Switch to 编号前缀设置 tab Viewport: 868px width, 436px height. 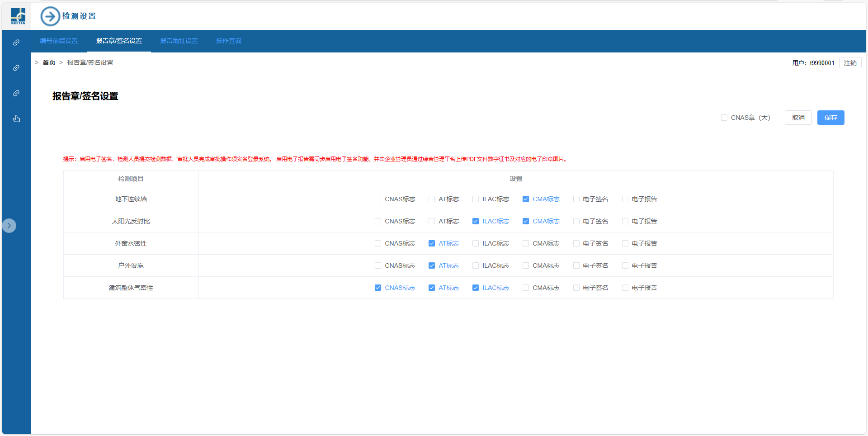click(59, 41)
